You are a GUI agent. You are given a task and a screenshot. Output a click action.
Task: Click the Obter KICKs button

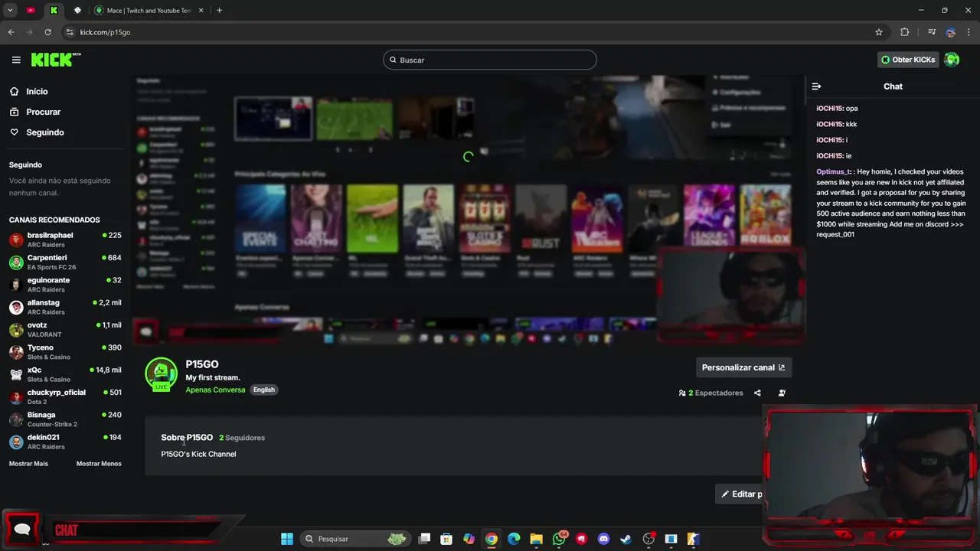(x=908, y=60)
